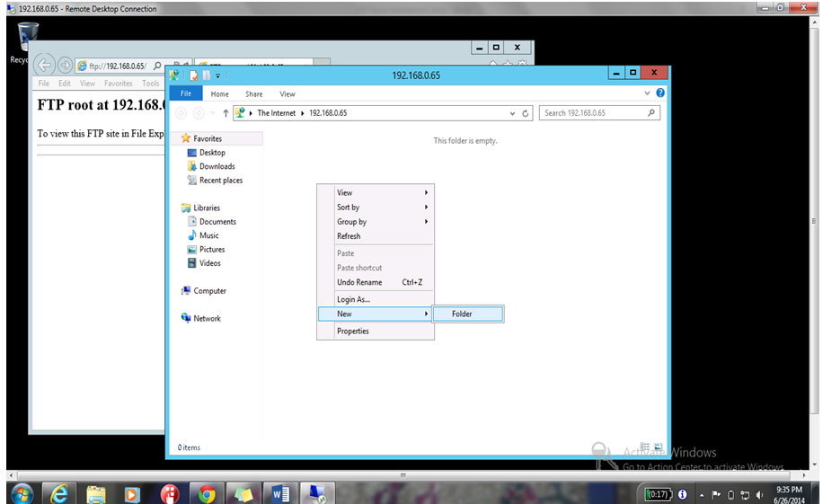The width and height of the screenshot is (832, 504).
Task: Choose Properties from the context menu
Action: [x=376, y=331]
